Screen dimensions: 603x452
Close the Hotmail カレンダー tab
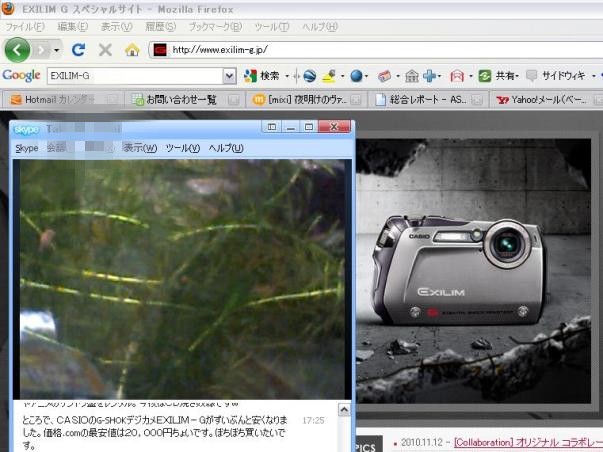[x=112, y=100]
